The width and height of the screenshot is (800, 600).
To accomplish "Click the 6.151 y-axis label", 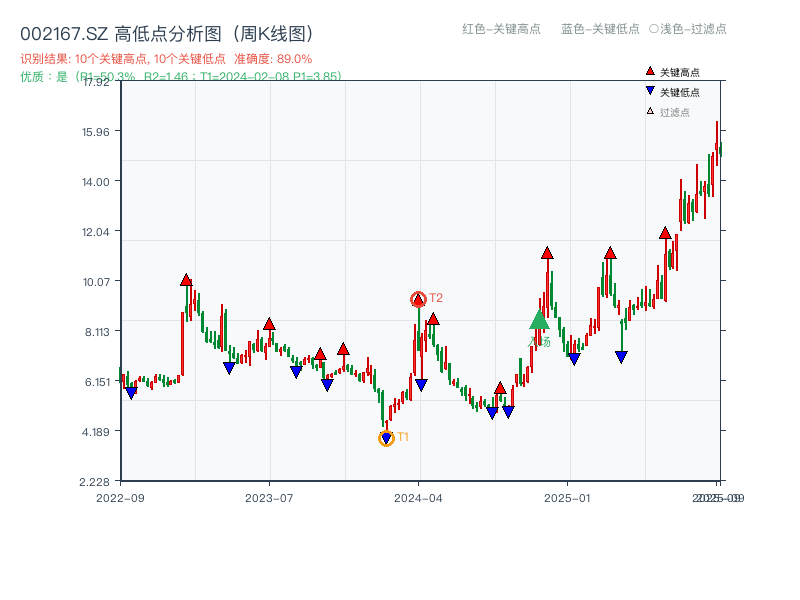I will tap(97, 382).
